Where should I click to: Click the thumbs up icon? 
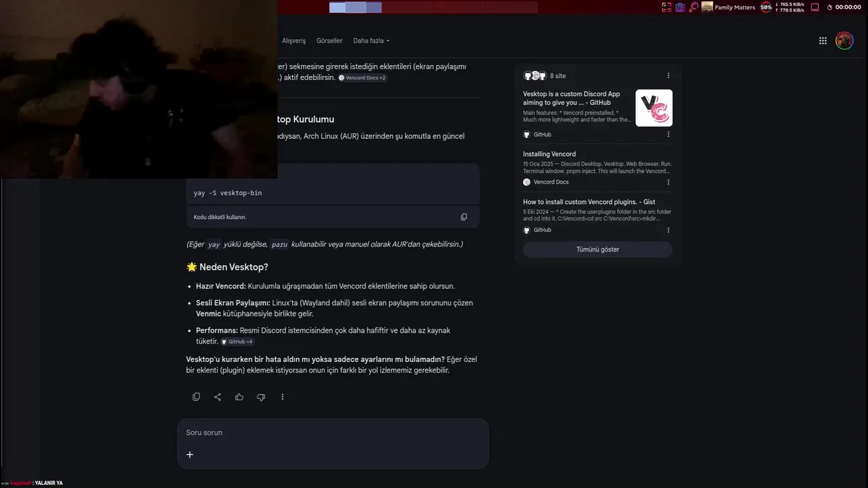tap(239, 397)
